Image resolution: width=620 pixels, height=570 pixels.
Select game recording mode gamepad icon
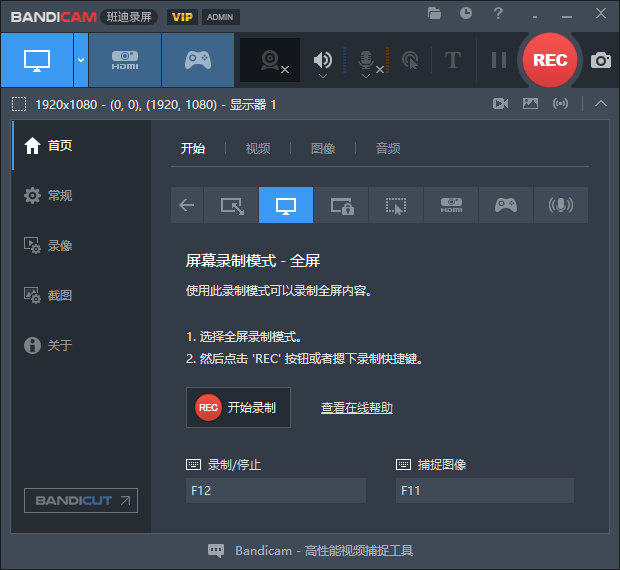197,60
